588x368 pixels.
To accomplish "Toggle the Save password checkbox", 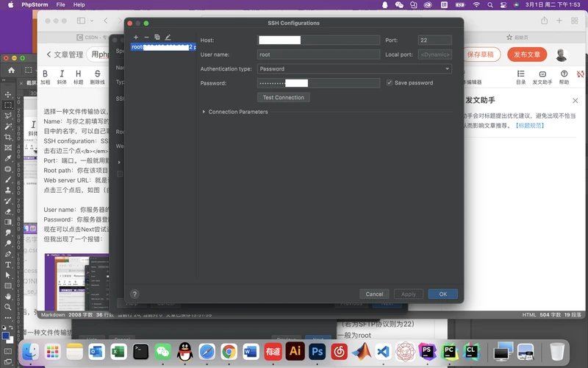I will [390, 82].
